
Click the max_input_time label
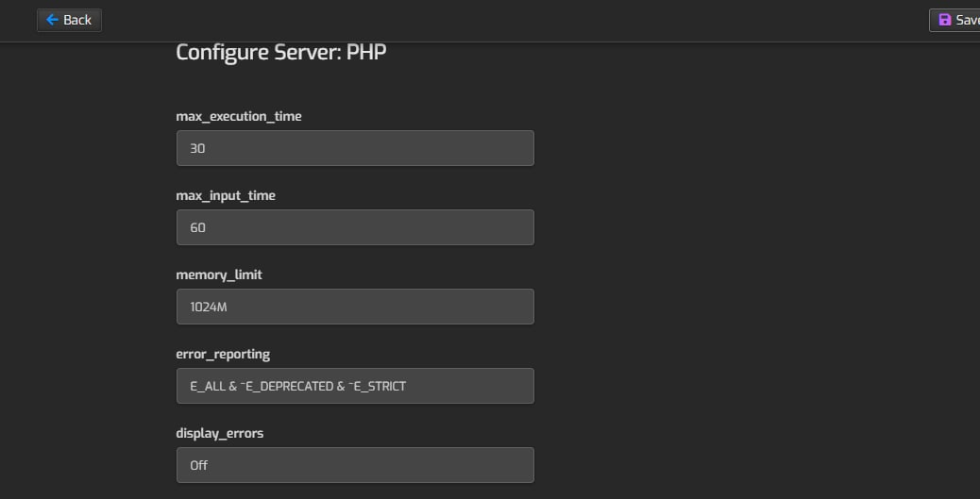tap(226, 195)
